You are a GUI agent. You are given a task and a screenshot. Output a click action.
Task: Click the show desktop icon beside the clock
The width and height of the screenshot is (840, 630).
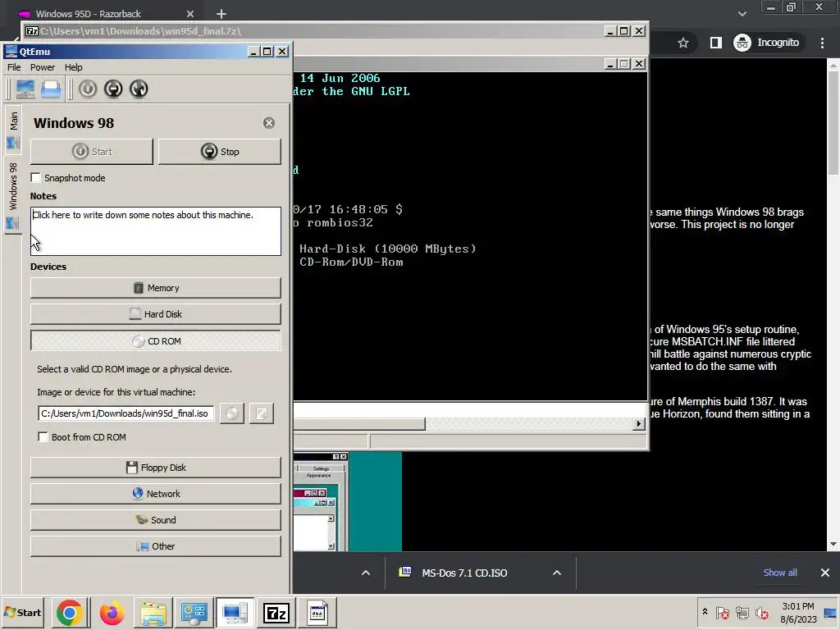831,612
